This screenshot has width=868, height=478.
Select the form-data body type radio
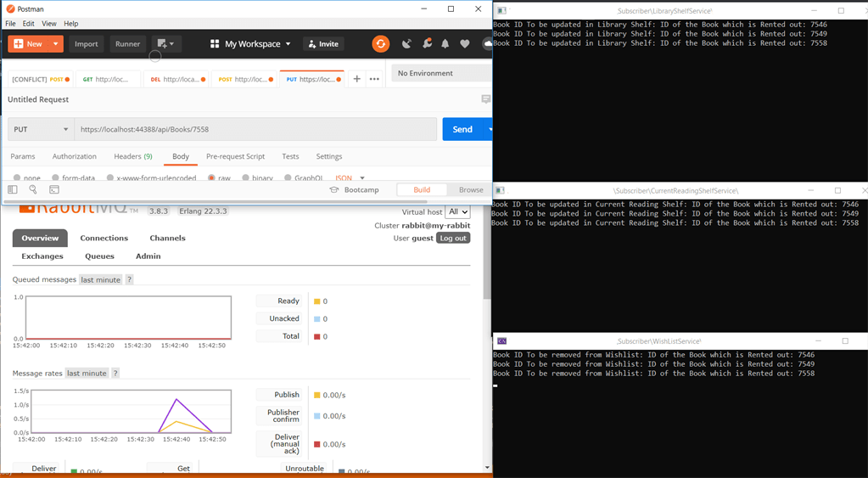tap(55, 177)
